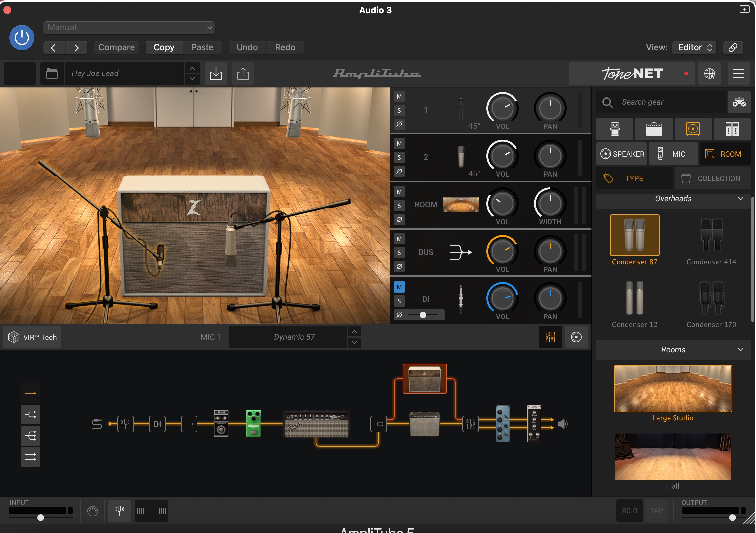Image resolution: width=756 pixels, height=533 pixels.
Task: Select the COLLECTION filter tab
Action: pyautogui.click(x=713, y=178)
